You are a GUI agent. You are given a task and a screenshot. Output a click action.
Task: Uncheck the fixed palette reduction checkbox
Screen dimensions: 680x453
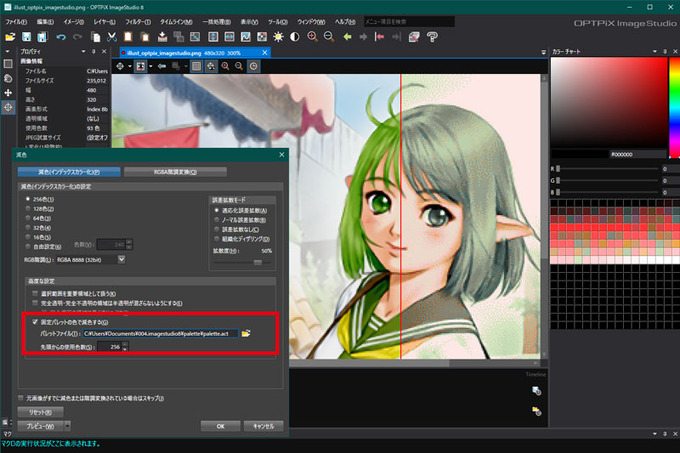pos(34,321)
